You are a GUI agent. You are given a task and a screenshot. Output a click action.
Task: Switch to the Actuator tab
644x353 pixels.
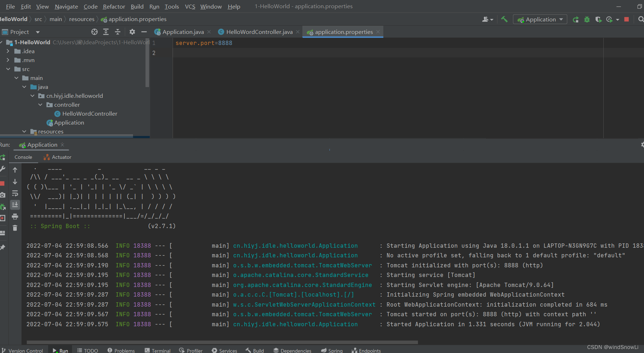(57, 157)
